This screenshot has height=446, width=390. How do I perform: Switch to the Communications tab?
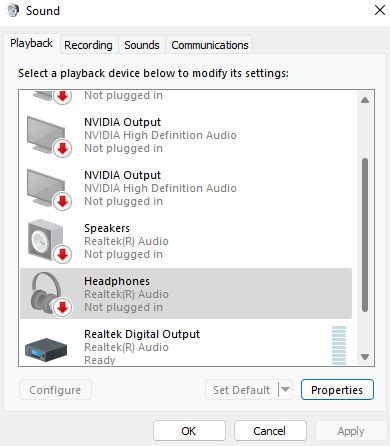point(210,45)
